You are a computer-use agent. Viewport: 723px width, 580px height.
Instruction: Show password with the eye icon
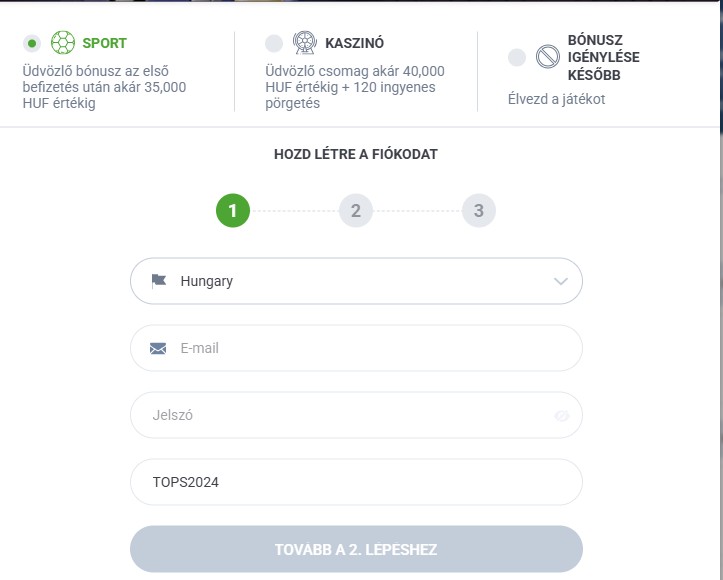coord(561,416)
